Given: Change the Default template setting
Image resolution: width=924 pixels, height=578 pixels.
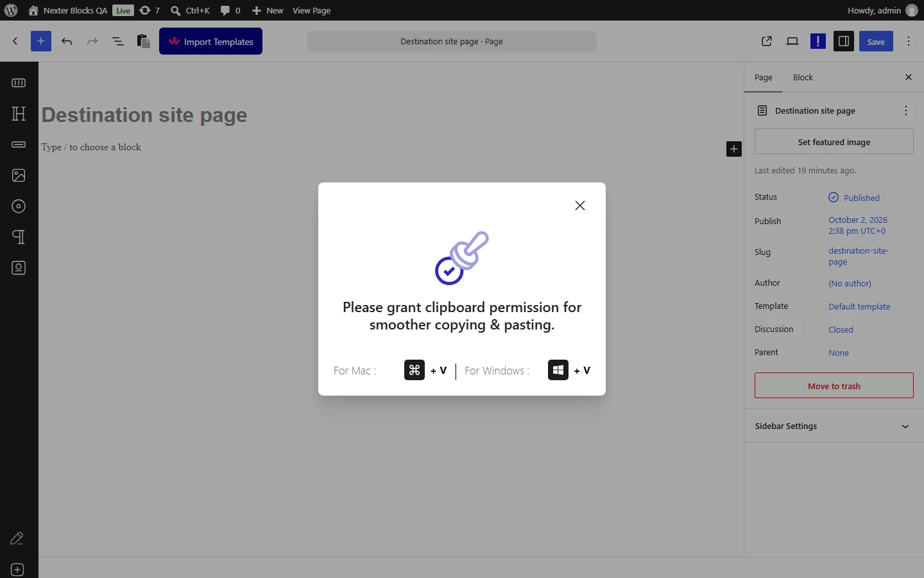Looking at the screenshot, I should [859, 307].
